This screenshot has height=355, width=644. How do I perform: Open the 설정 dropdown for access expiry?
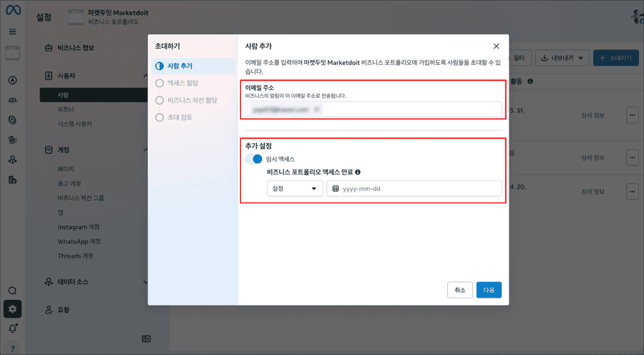[295, 189]
